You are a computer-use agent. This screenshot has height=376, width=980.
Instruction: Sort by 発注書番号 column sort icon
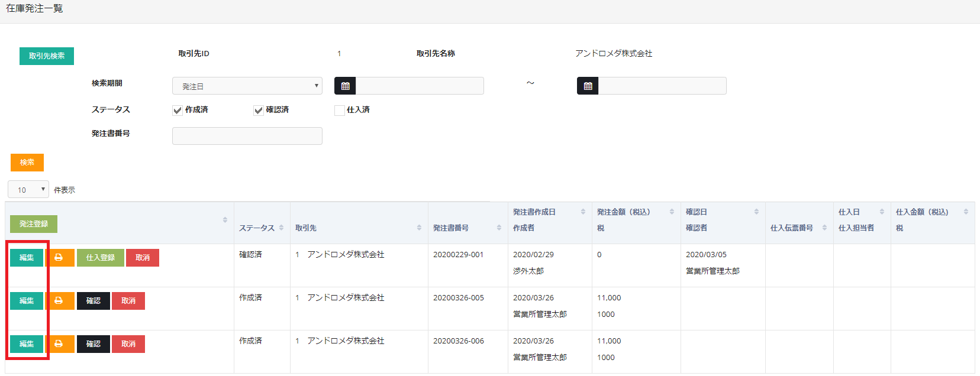499,228
